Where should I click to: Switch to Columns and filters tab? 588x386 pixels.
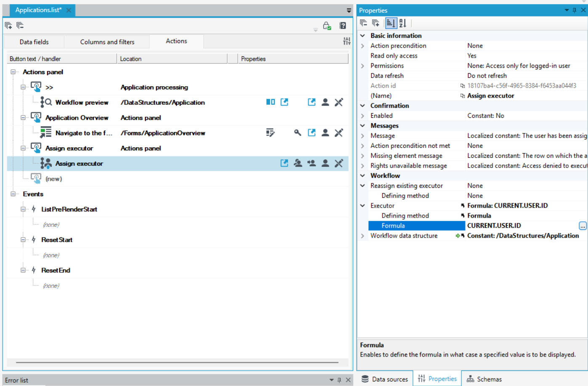tap(107, 42)
